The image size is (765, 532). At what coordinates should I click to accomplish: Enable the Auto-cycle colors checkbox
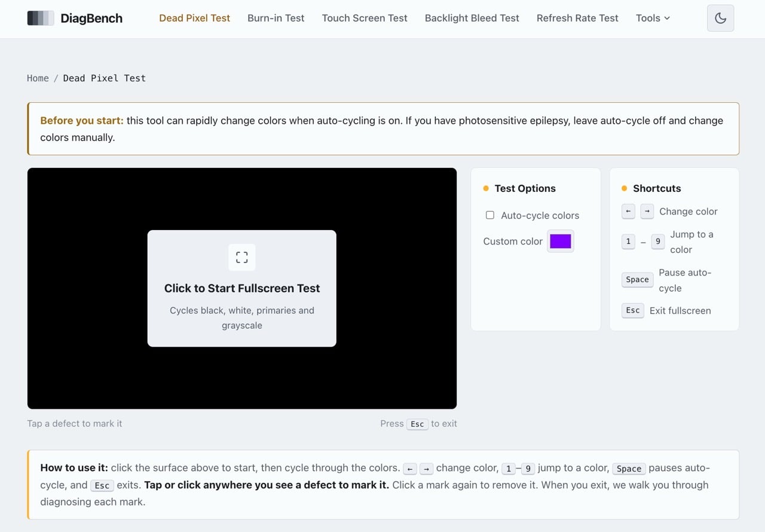pyautogui.click(x=490, y=215)
